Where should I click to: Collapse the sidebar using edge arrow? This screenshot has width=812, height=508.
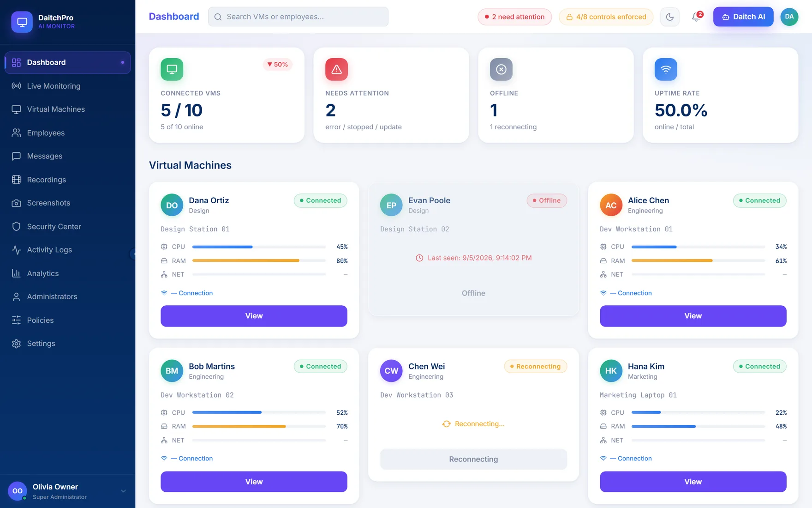click(133, 254)
